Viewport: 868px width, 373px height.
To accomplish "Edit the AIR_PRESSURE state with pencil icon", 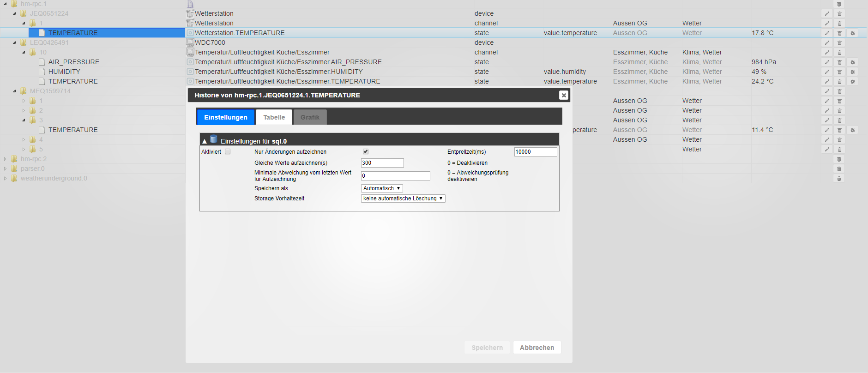I will point(827,62).
